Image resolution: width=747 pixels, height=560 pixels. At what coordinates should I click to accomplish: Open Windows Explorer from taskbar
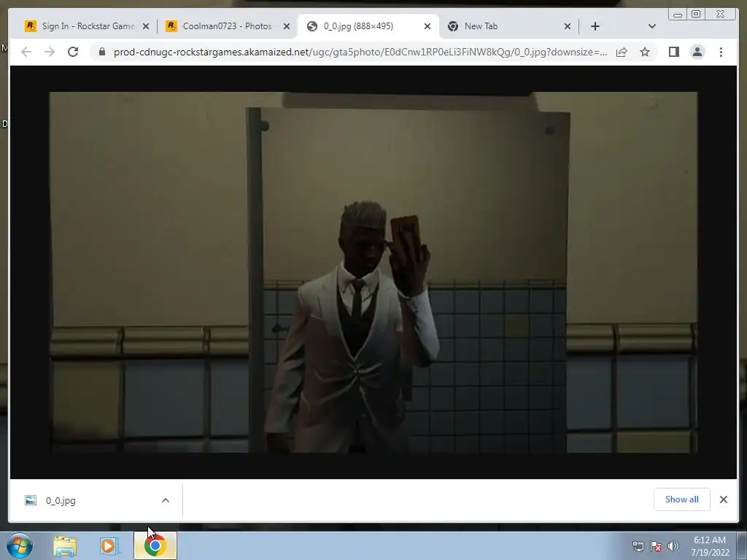pos(65,546)
